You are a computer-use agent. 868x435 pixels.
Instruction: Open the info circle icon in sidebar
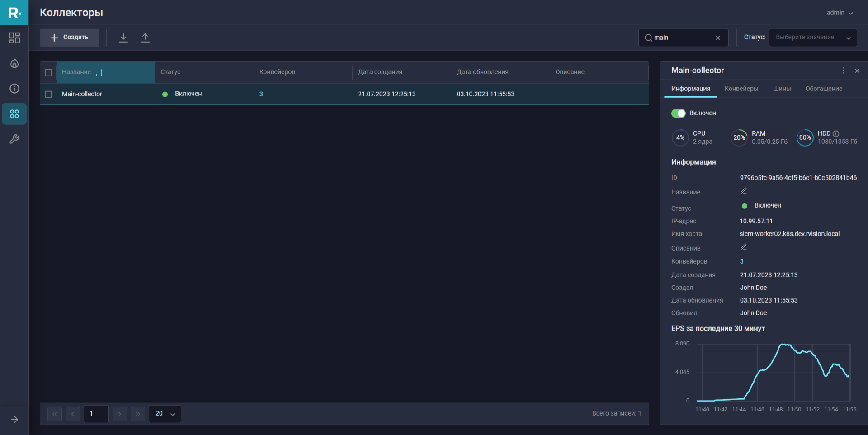tap(14, 89)
